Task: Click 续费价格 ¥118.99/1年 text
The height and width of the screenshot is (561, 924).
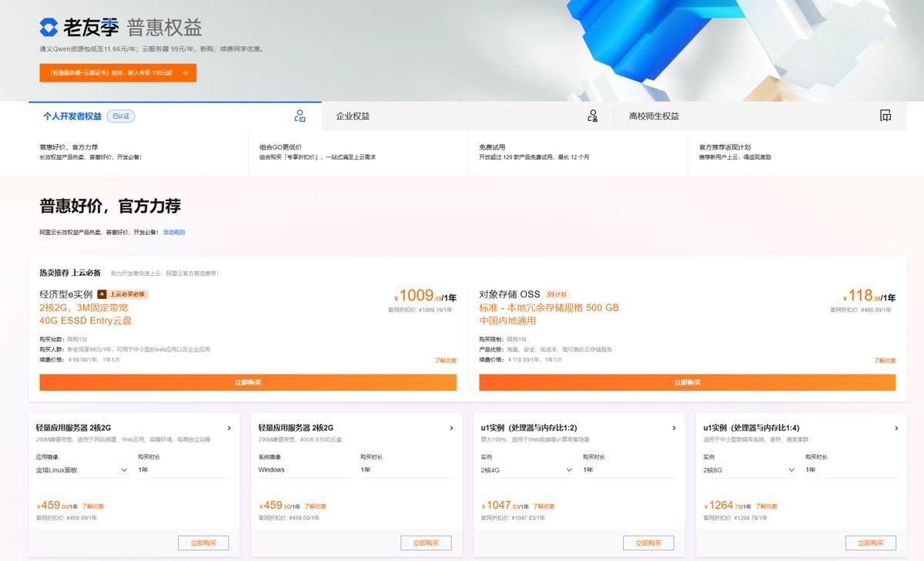Action: pos(521,360)
